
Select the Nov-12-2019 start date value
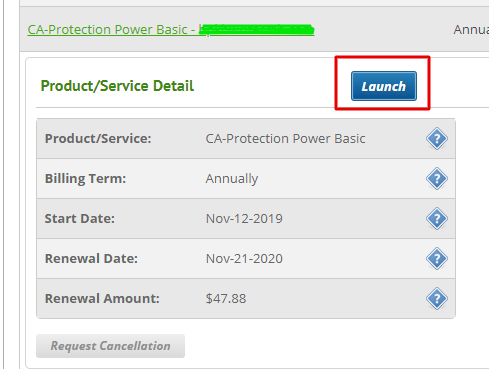(x=244, y=219)
